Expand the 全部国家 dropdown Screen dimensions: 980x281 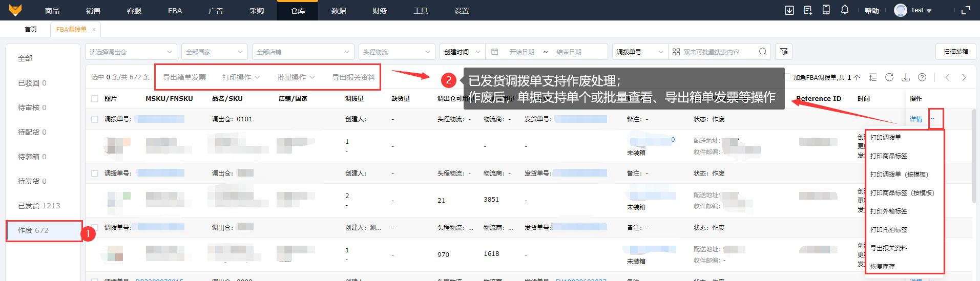[214, 52]
